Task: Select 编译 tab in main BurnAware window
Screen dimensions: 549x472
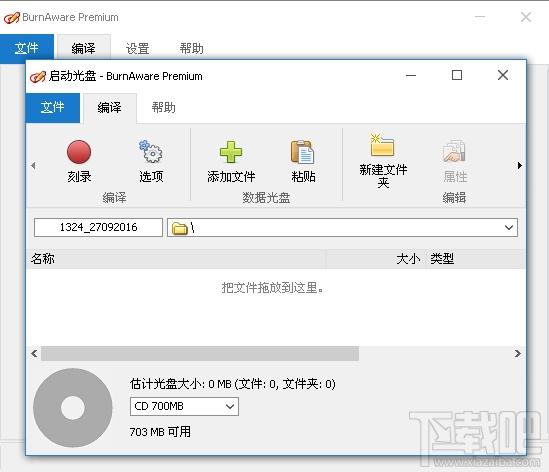Action: (x=84, y=48)
